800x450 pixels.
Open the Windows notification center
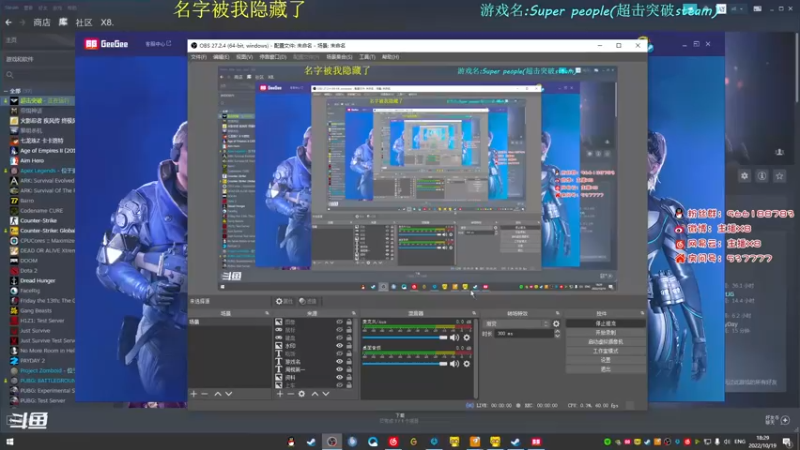pos(787,442)
